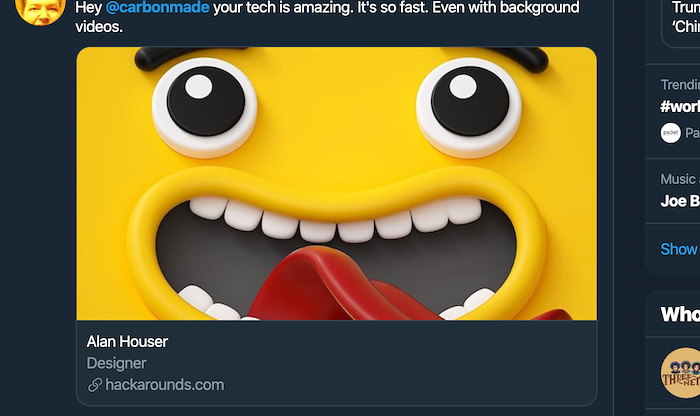Click the "Trum" trending headline
This screenshot has height=416, width=700.
pos(686,6)
